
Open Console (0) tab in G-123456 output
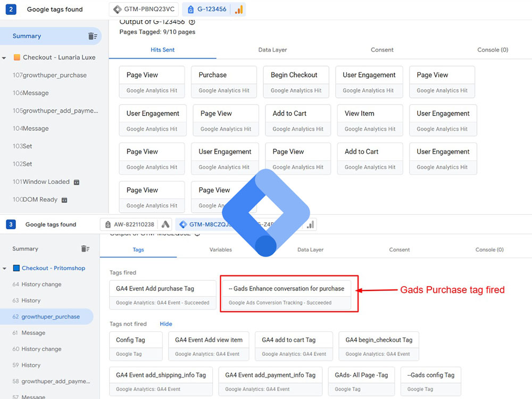(x=493, y=50)
